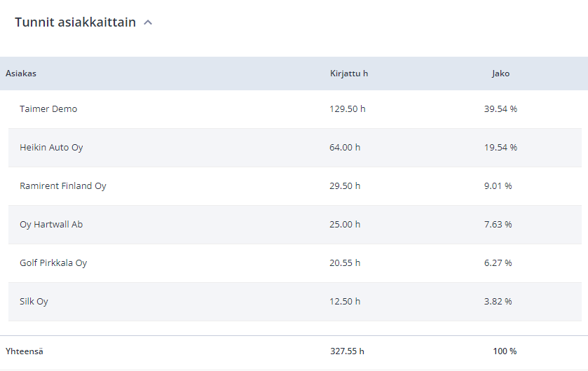Viewport: 588px width, 371px height.
Task: Sort by the Asiakas column header
Action: pyautogui.click(x=21, y=73)
